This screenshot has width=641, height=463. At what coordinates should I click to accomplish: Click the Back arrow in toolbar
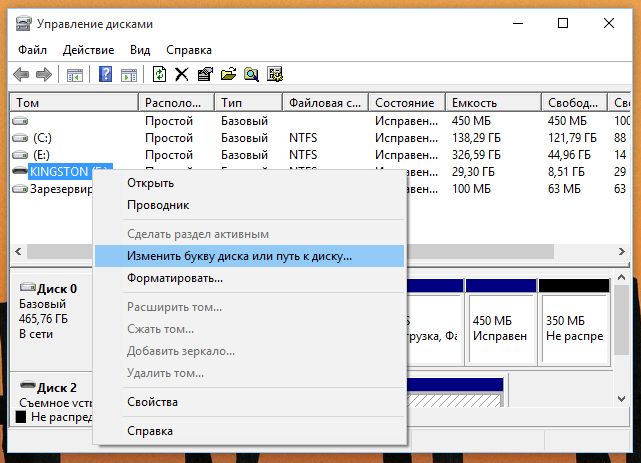point(21,74)
